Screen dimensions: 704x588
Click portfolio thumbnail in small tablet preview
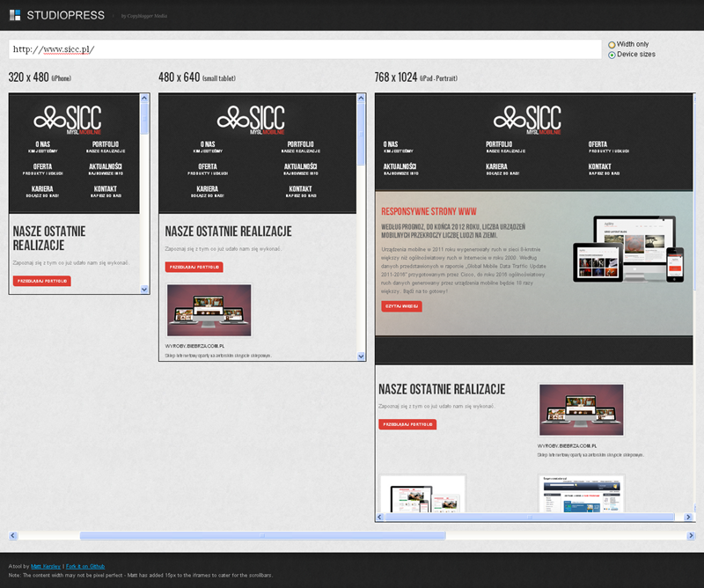(x=208, y=310)
